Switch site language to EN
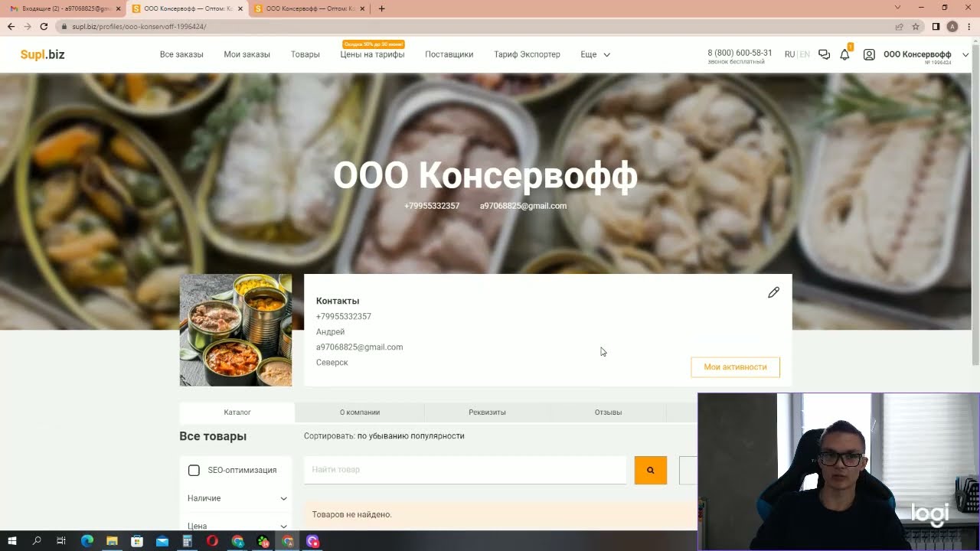The height and width of the screenshot is (551, 980). click(805, 54)
